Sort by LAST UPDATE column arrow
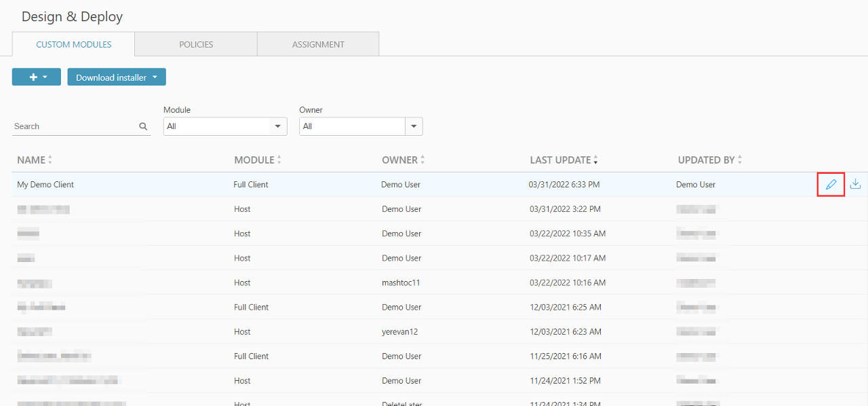The height and width of the screenshot is (406, 868). point(595,160)
